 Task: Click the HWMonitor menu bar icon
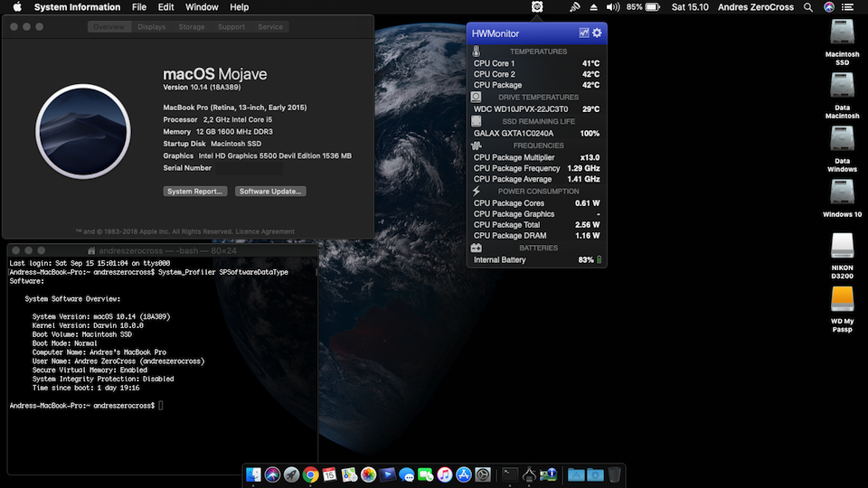pos(537,7)
